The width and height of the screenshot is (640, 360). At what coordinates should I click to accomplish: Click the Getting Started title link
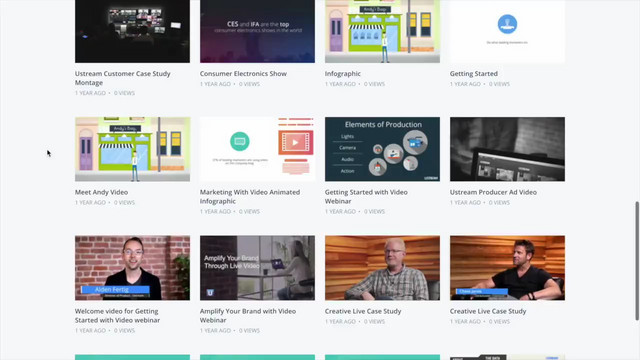tap(473, 73)
